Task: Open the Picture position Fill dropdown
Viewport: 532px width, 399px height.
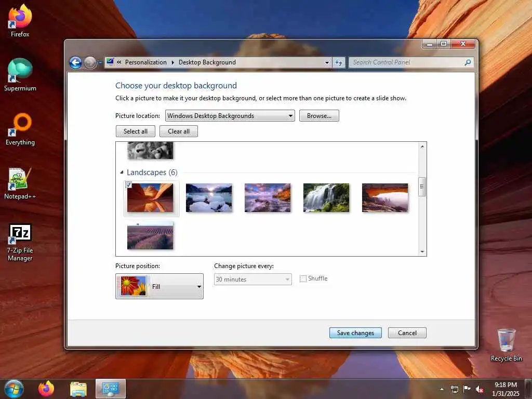Action: click(x=159, y=286)
